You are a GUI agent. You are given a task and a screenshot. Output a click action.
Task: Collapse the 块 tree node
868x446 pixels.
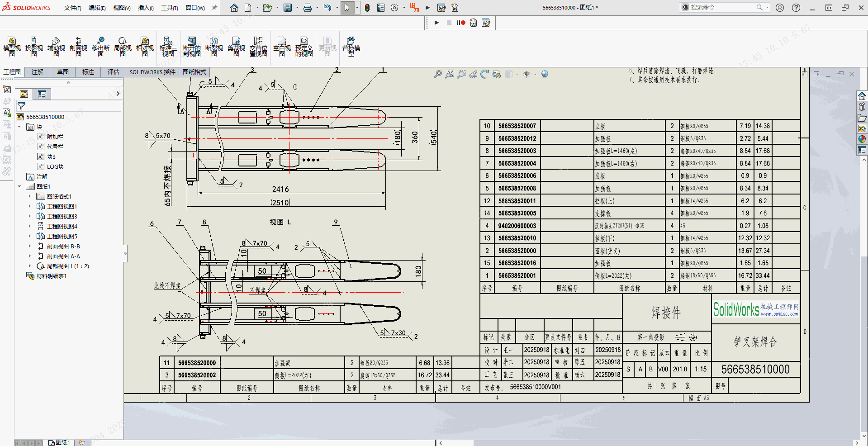point(19,127)
